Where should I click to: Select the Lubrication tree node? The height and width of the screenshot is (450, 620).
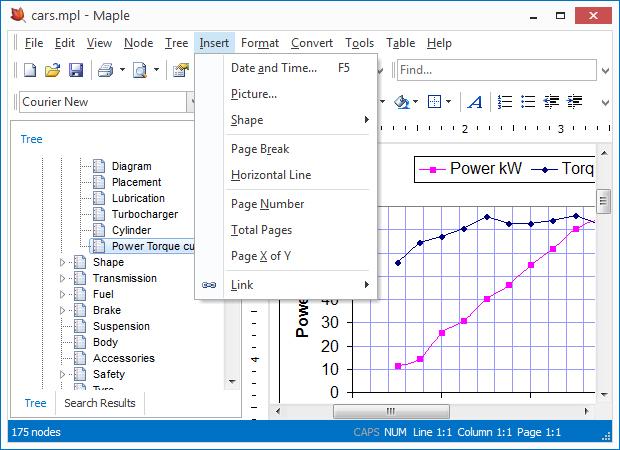coord(138,198)
